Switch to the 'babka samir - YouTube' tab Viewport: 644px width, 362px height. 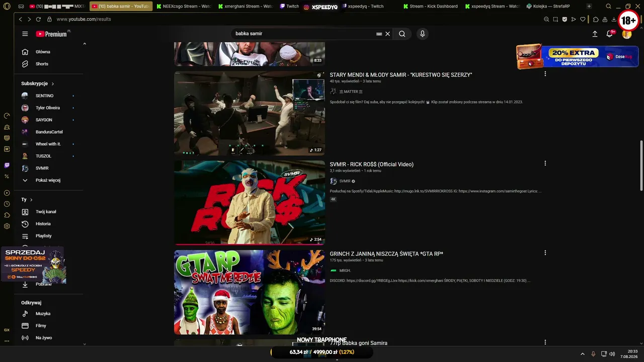[121, 7]
